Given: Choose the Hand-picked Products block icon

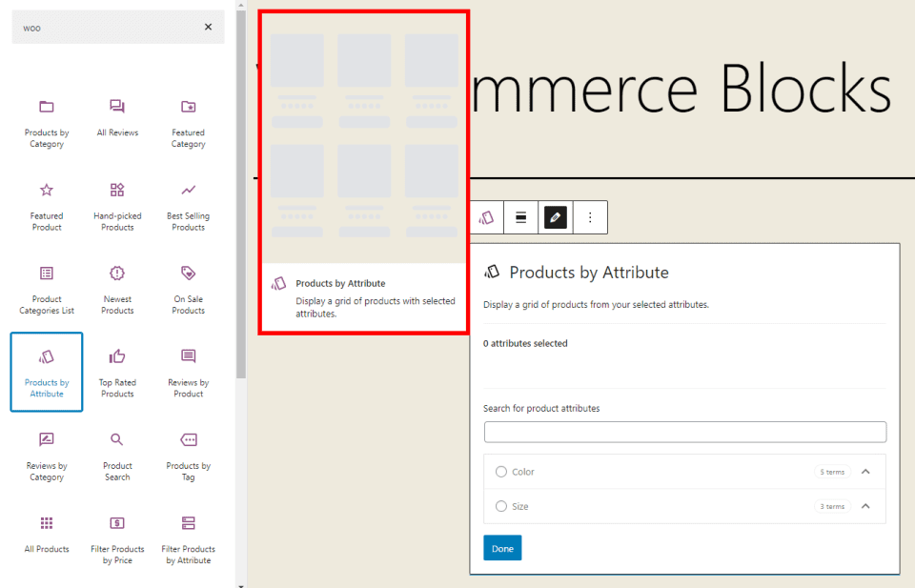Looking at the screenshot, I should (x=116, y=190).
